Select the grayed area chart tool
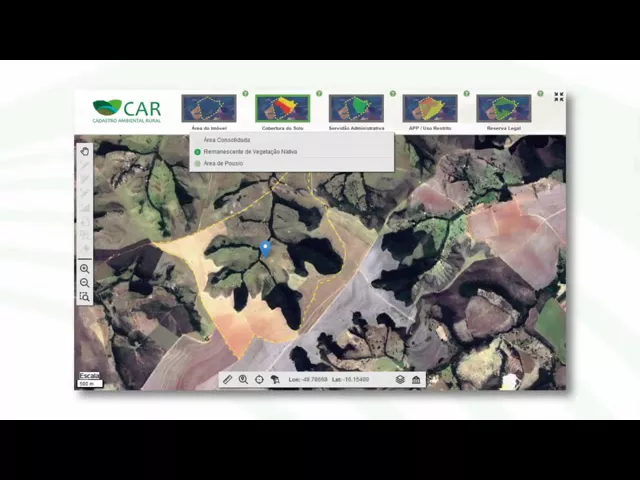 [x=84, y=207]
